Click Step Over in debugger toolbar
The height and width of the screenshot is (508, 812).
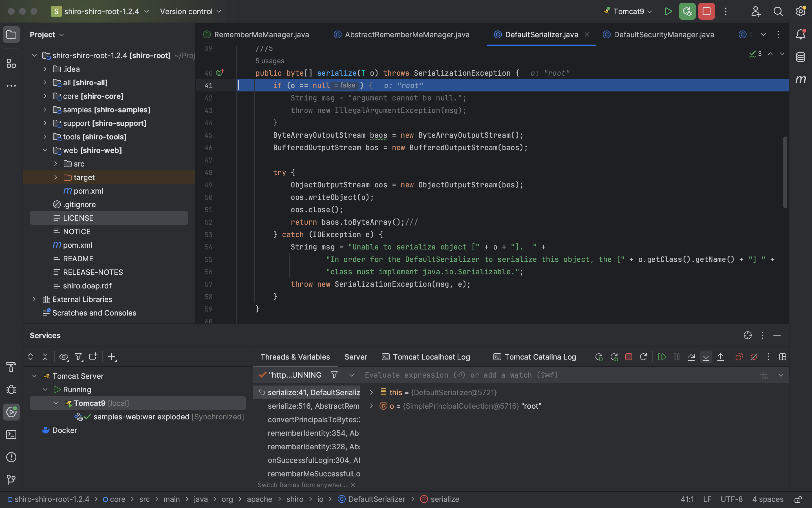coord(691,357)
